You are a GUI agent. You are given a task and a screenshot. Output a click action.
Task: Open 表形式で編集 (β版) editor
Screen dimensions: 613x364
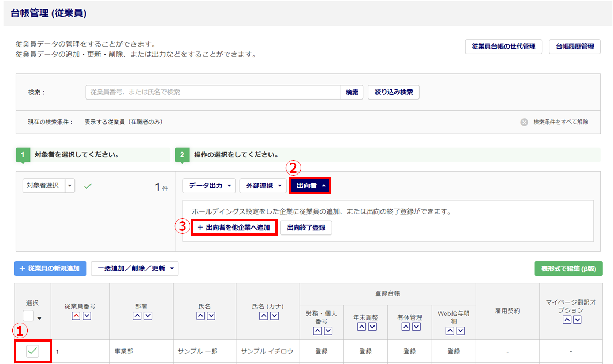[568, 268]
